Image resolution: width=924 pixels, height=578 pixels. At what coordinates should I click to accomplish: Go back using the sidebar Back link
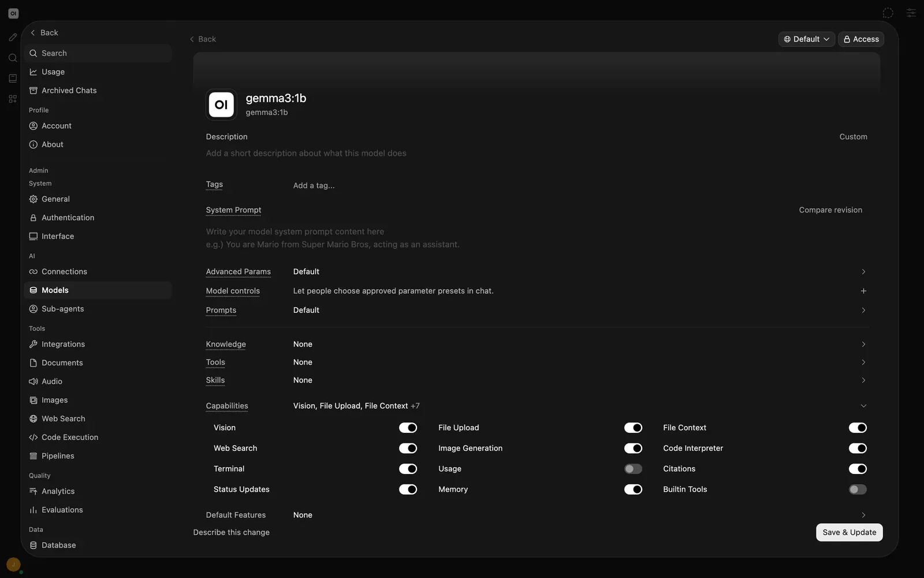pos(44,33)
